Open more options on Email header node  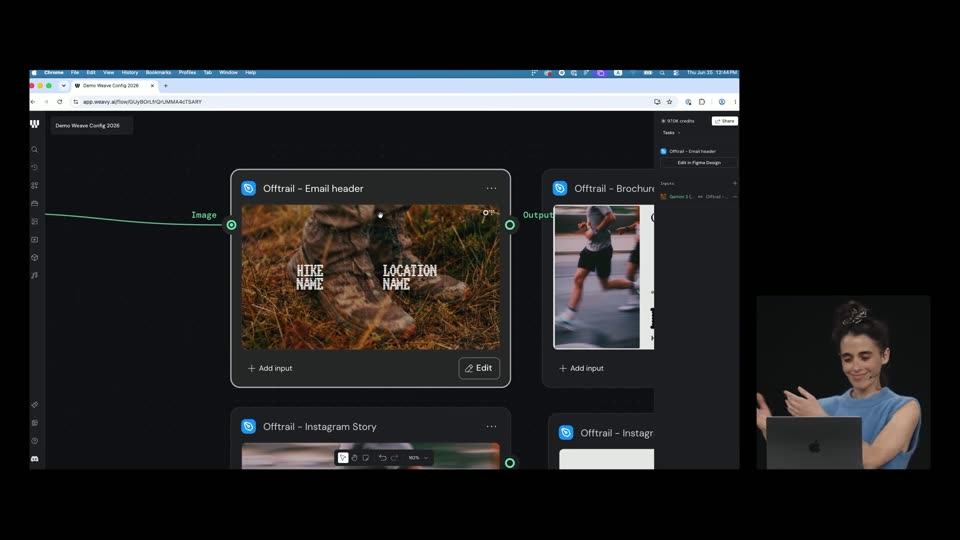pyautogui.click(x=492, y=189)
